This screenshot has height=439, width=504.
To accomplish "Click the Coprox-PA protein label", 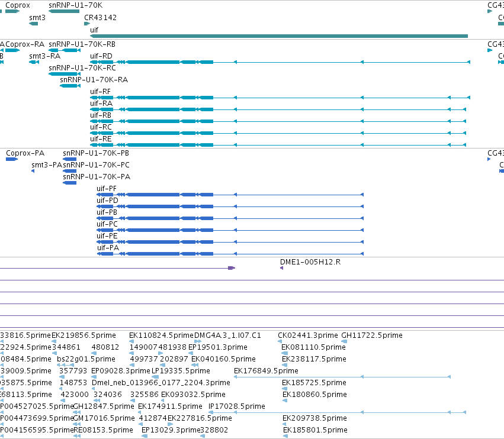I will point(25,153).
